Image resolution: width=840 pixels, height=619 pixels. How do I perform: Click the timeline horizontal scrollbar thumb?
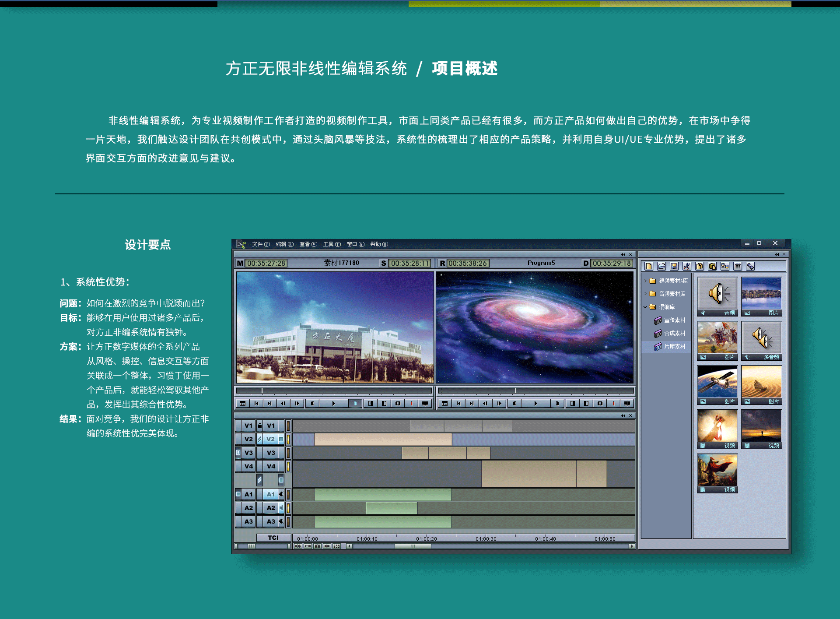click(413, 546)
